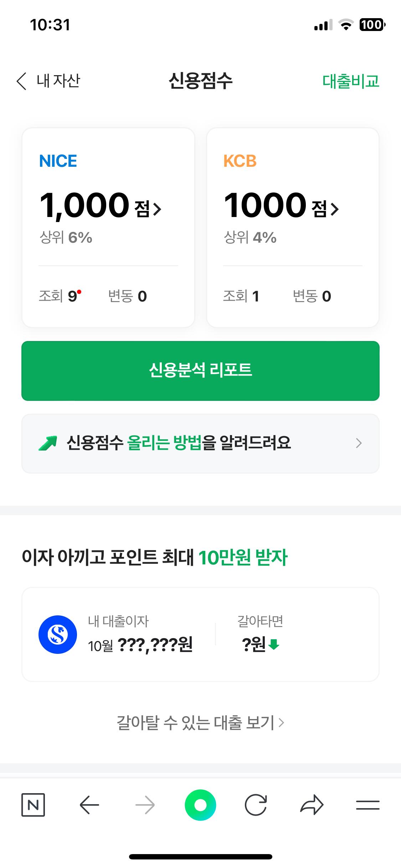Image resolution: width=401 pixels, height=868 pixels.
Task: Open the browser hamburger menu
Action: coord(367,805)
